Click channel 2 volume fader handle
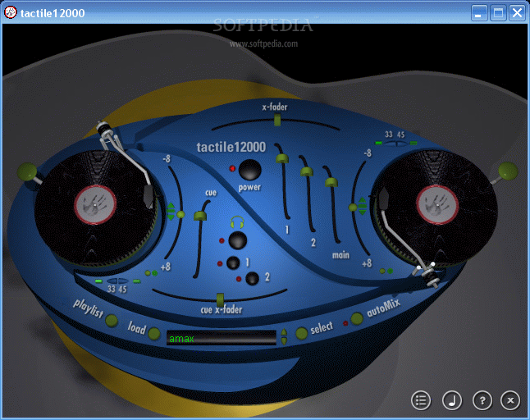 coord(307,171)
